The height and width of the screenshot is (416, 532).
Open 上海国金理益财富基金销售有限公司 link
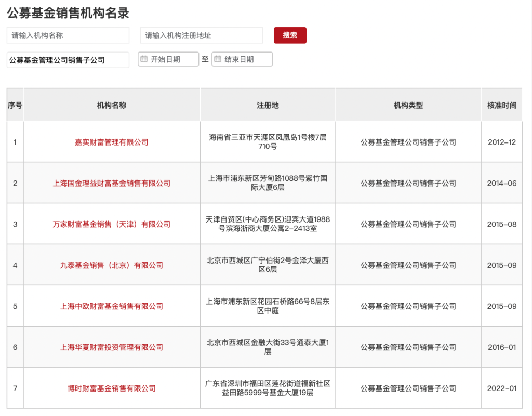pyautogui.click(x=112, y=183)
